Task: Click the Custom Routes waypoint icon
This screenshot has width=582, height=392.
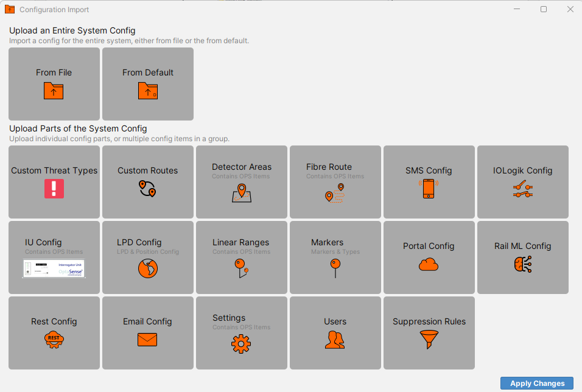Action: [x=147, y=189]
